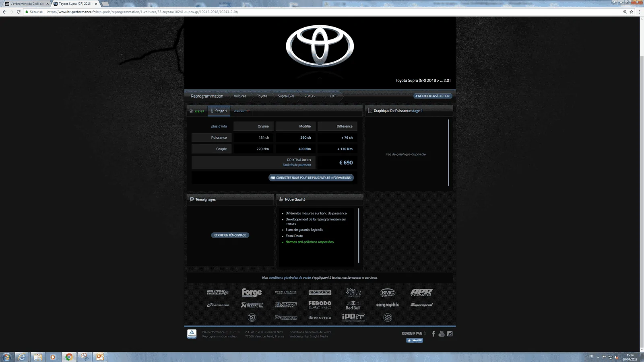
Task: Close the Toyota Supra (GR) 2018 browser tab
Action: [x=96, y=4]
